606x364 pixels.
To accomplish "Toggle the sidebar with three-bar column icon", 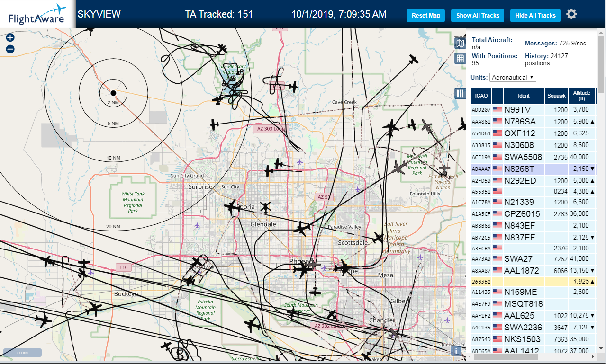I will (460, 93).
